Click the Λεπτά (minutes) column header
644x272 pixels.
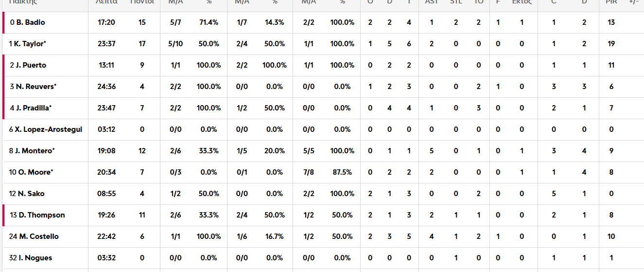coord(106,2)
